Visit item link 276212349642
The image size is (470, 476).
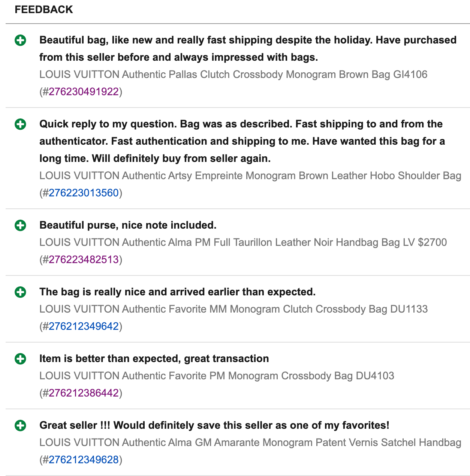(x=84, y=326)
